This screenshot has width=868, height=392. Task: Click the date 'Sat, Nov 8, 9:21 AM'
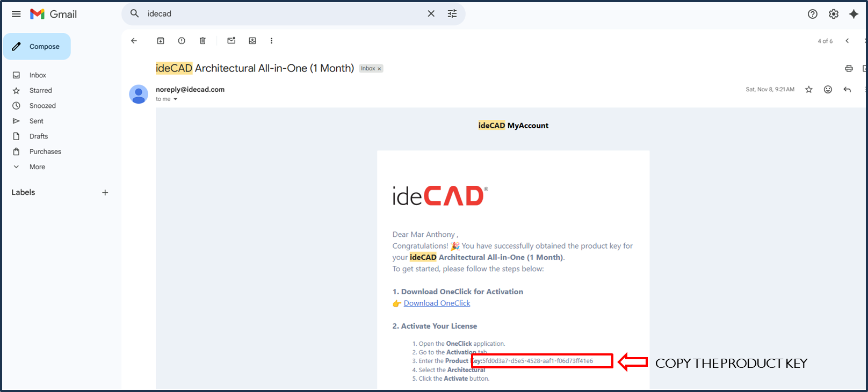770,90
